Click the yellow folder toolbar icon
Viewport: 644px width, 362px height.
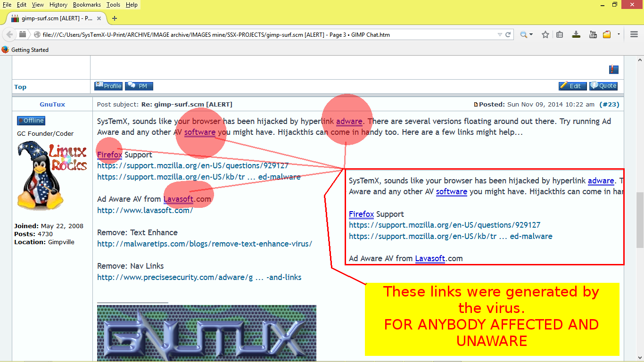(607, 34)
